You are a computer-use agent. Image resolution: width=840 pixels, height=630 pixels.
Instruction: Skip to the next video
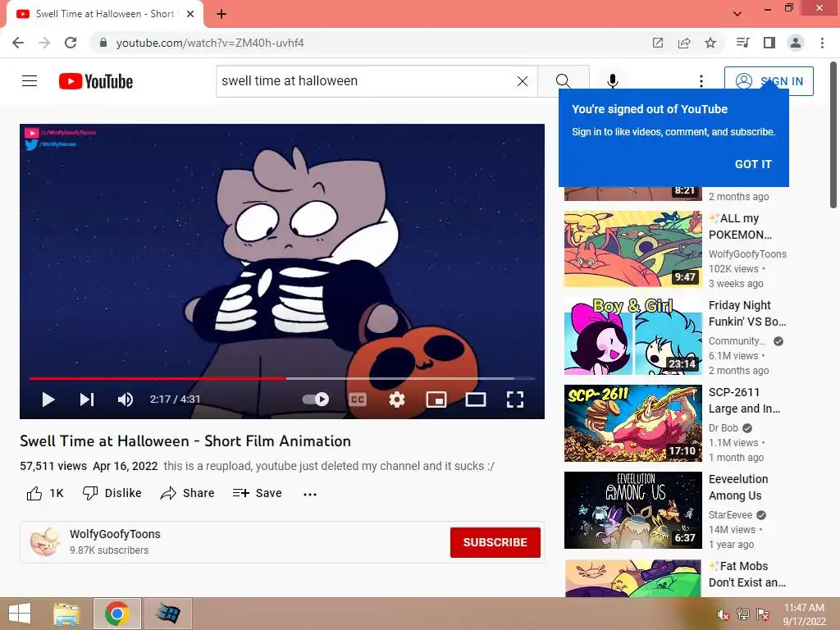87,399
